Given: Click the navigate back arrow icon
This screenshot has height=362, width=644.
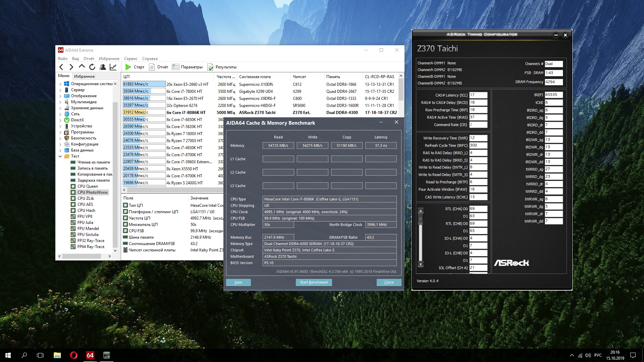Looking at the screenshot, I should point(61,67).
